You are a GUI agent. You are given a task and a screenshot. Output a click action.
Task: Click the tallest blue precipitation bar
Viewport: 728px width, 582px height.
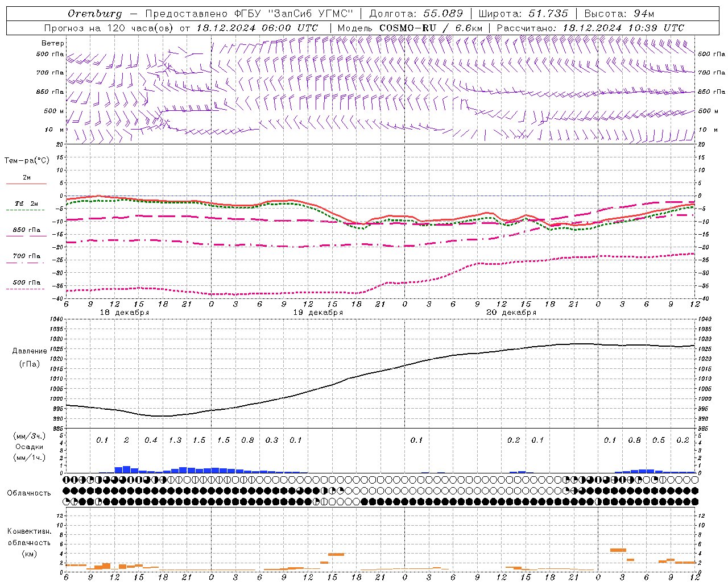tap(126, 469)
